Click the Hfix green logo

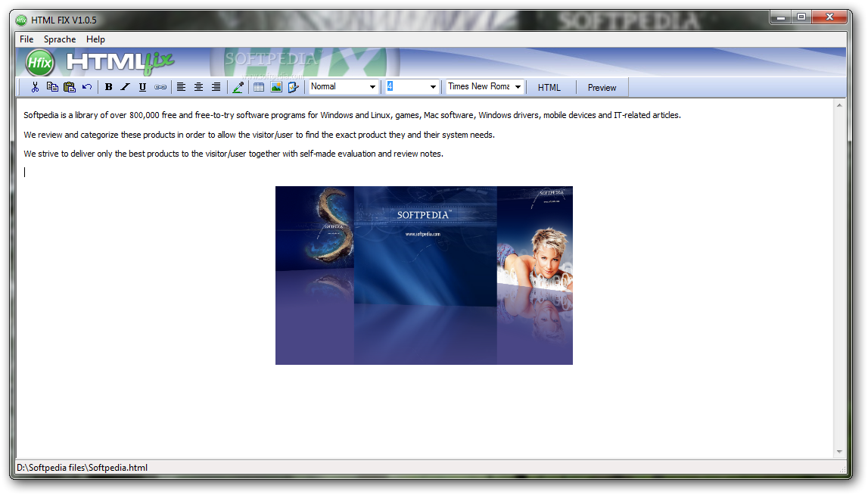pos(40,62)
